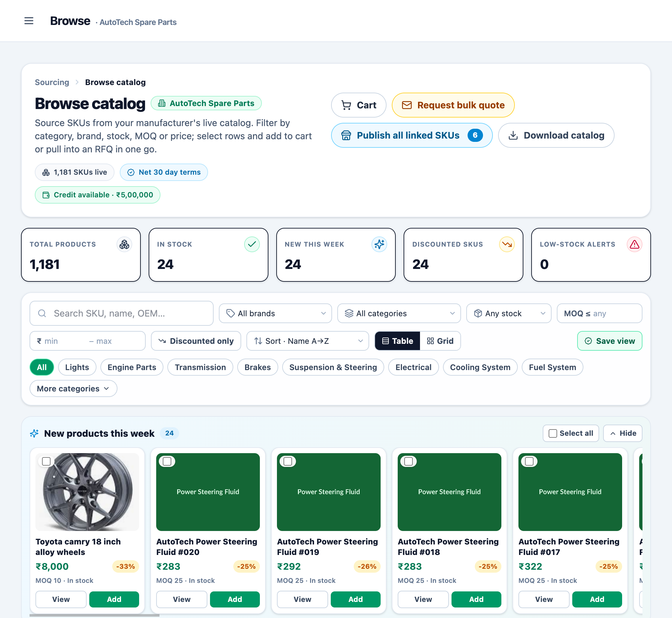Collapse the new products section with Hide
This screenshot has width=672, height=618.
pyautogui.click(x=622, y=434)
